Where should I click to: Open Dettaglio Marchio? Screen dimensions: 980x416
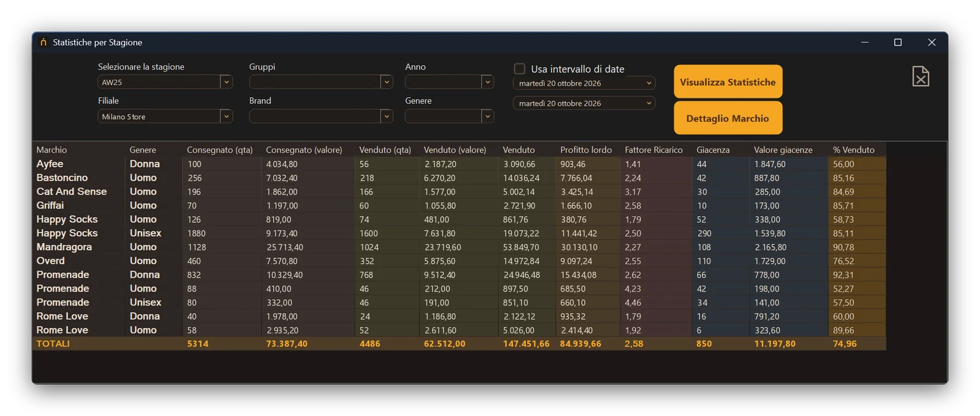point(728,118)
